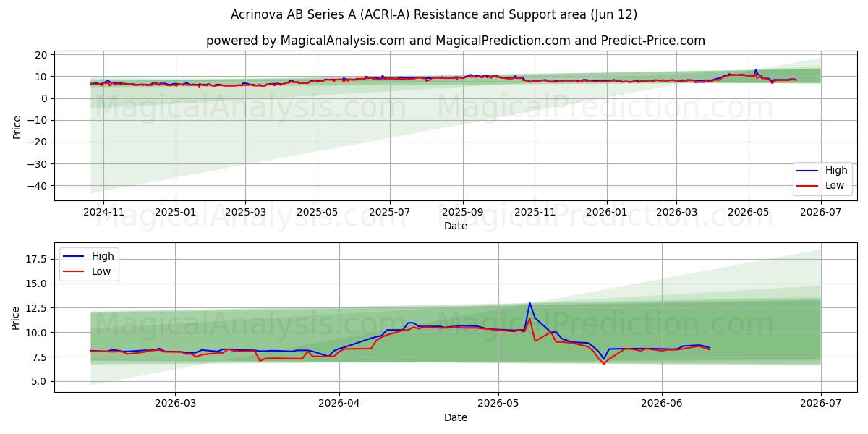Click the red Low line's lowest dip in lower chart
This screenshot has width=868, height=434.
[x=604, y=363]
